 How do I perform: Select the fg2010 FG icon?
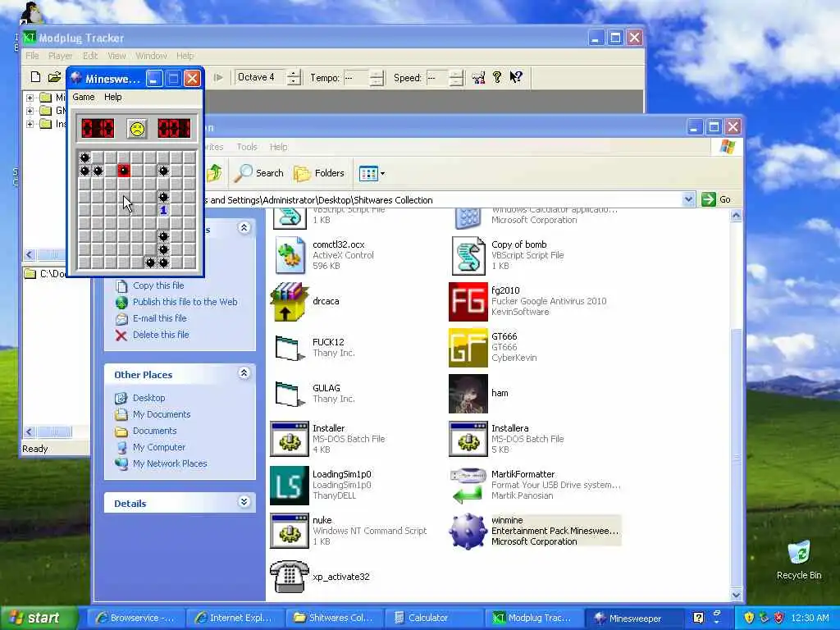pyautogui.click(x=468, y=302)
